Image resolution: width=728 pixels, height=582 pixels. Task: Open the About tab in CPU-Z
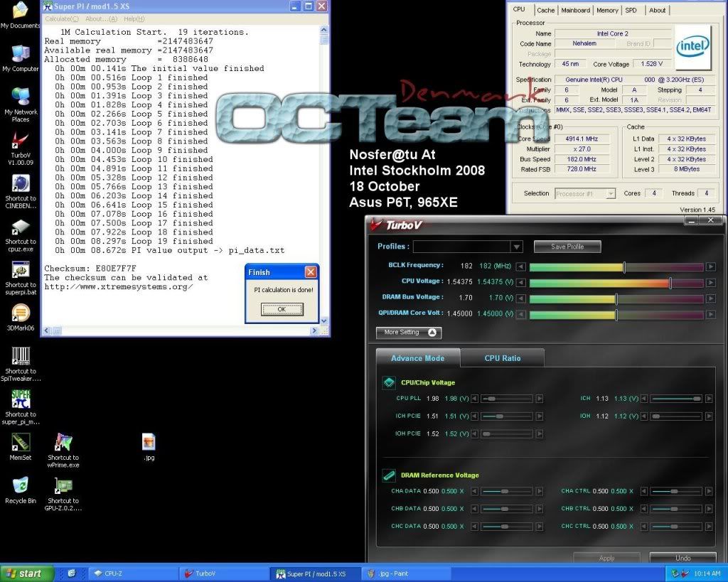click(657, 10)
